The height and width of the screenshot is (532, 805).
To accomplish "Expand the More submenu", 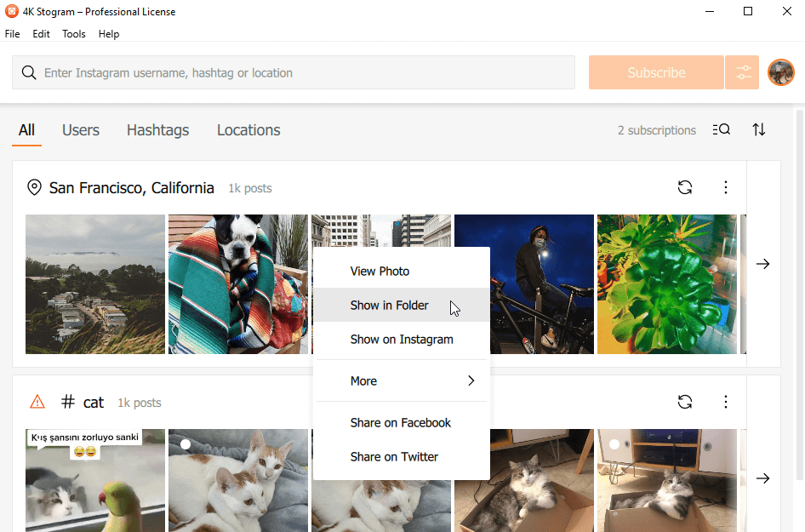I will pyautogui.click(x=402, y=381).
